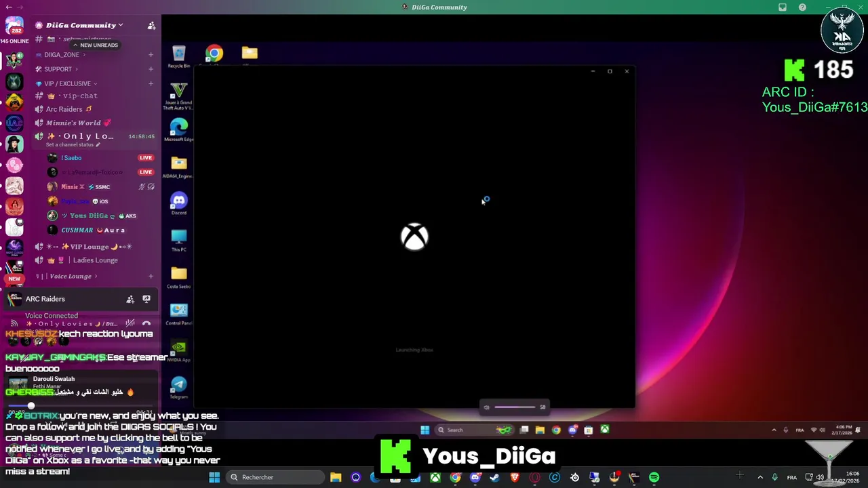Expand the Voice Lounge category
Image resolution: width=868 pixels, height=488 pixels.
click(x=68, y=276)
